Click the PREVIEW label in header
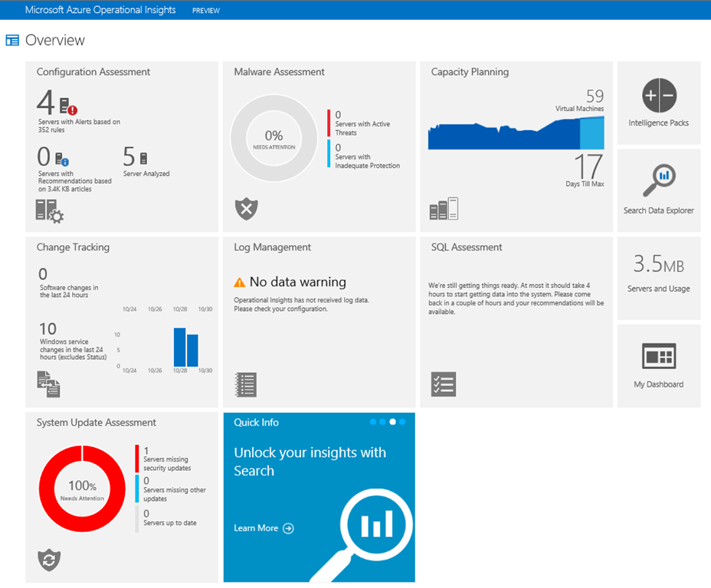The image size is (711, 588). [x=206, y=11]
